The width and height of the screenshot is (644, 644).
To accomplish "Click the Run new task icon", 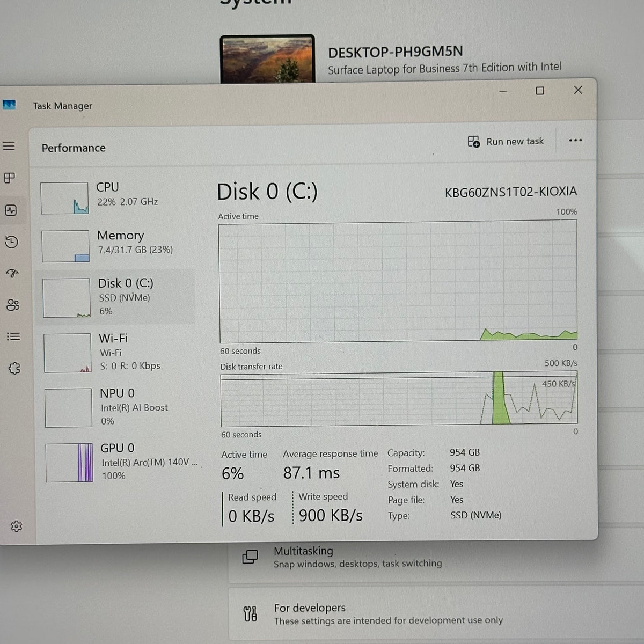I will tap(473, 142).
